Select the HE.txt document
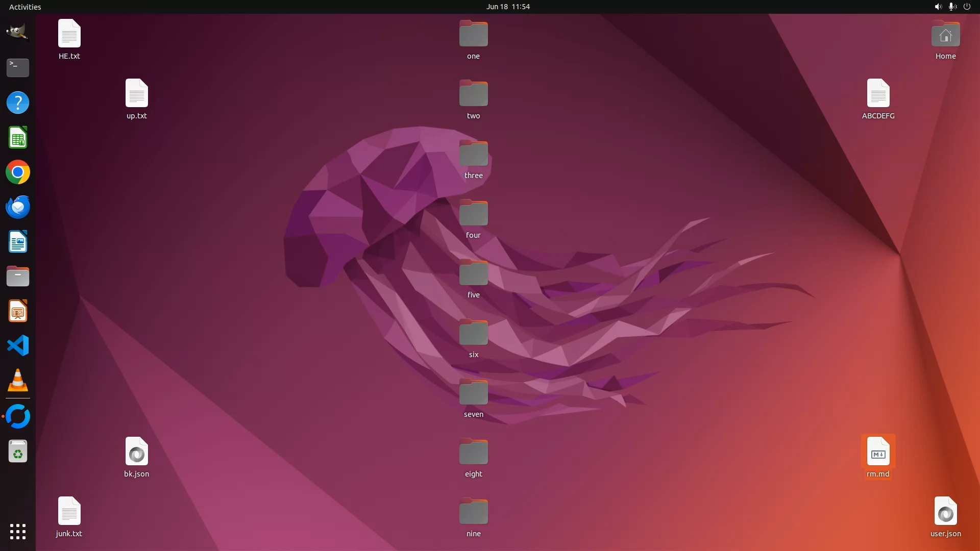 69,34
